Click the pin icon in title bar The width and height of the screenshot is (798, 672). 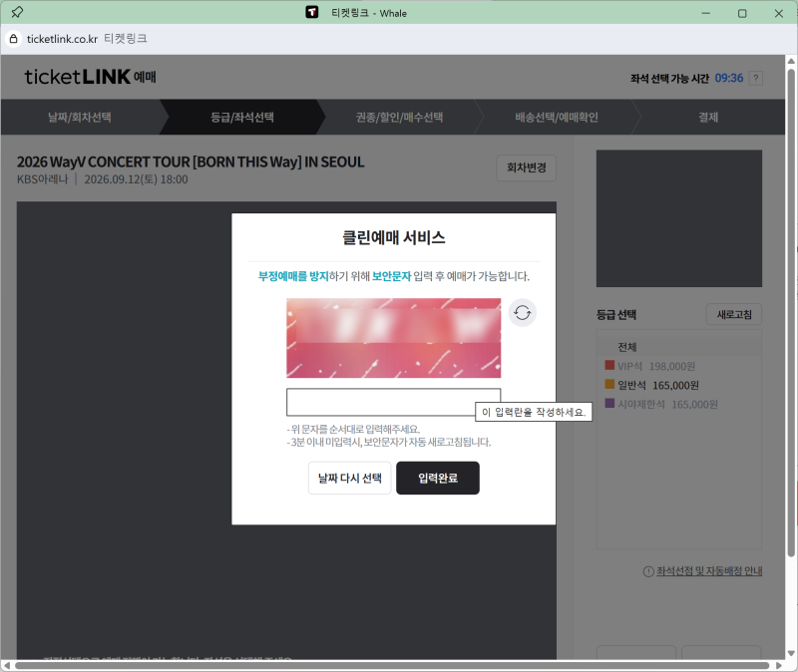[x=17, y=12]
